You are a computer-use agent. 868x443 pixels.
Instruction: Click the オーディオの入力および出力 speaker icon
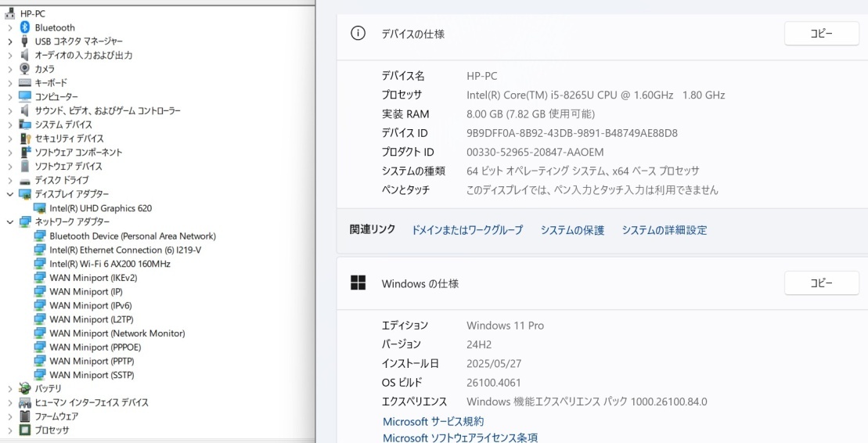coord(25,55)
